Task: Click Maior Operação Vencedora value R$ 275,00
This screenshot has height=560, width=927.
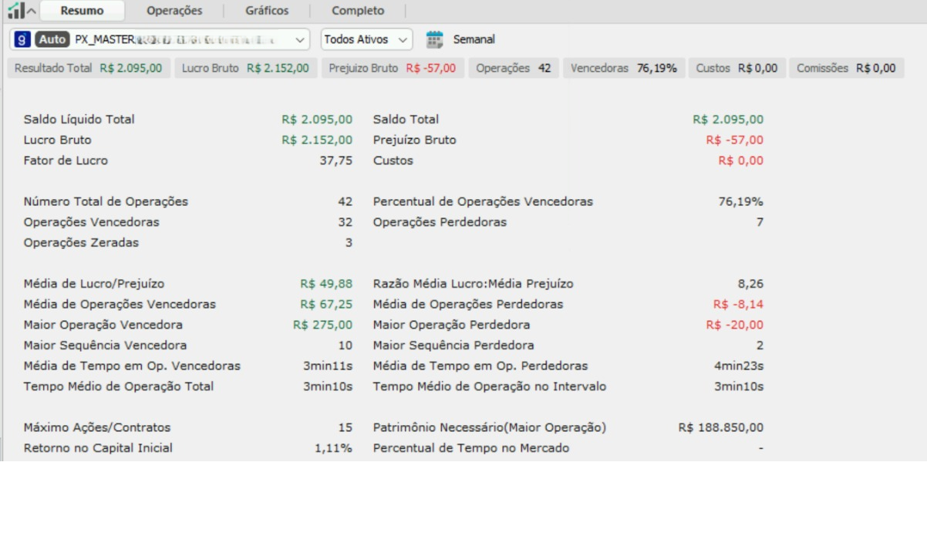Action: point(323,325)
